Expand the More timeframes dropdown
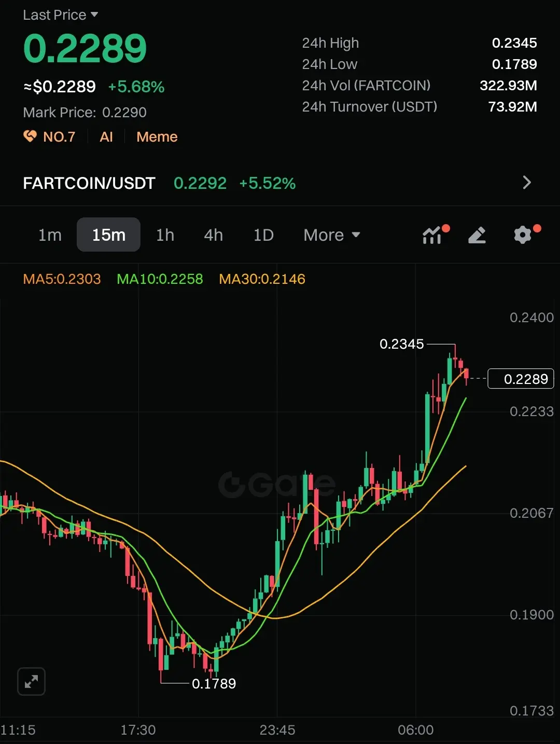560x744 pixels. pyautogui.click(x=332, y=235)
